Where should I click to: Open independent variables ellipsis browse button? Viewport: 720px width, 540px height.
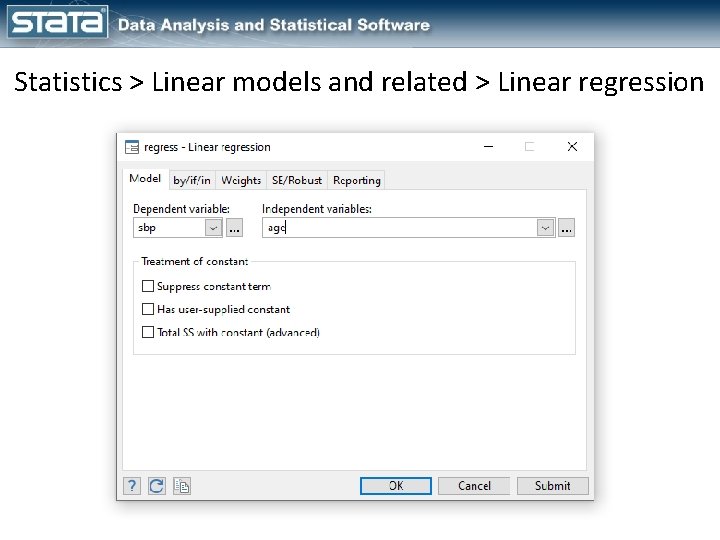click(566, 228)
